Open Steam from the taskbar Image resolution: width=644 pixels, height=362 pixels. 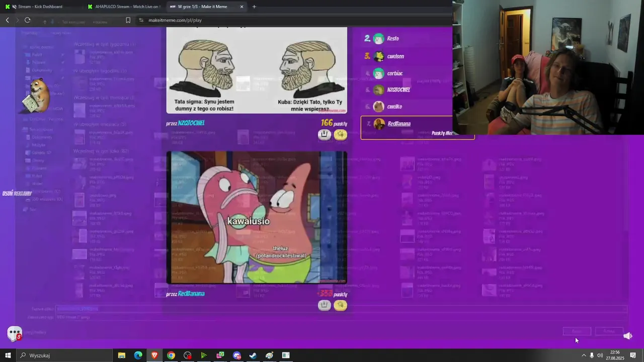coord(253,355)
